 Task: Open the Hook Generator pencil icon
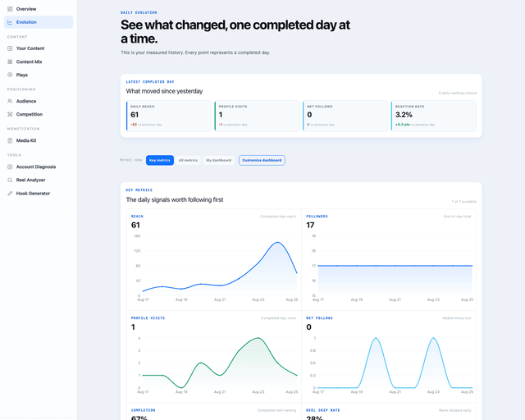pos(10,194)
